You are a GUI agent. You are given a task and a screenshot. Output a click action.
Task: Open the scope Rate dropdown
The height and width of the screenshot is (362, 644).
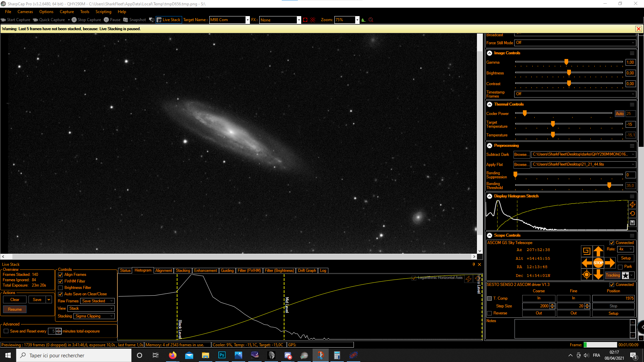click(x=626, y=249)
